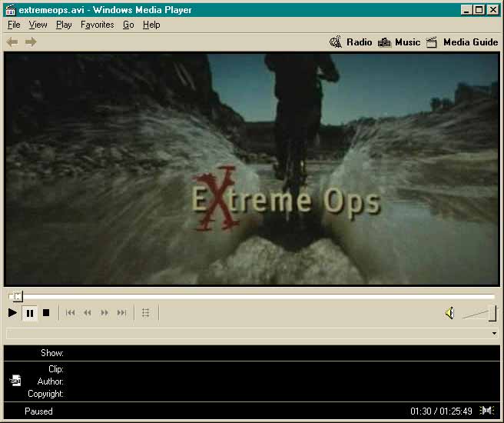504x423 pixels.
Task: Click the volume slider handle
Action: [492, 314]
